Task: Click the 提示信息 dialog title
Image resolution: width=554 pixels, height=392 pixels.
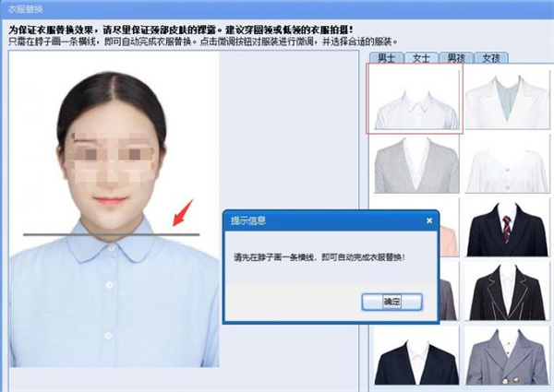Action: (x=248, y=220)
